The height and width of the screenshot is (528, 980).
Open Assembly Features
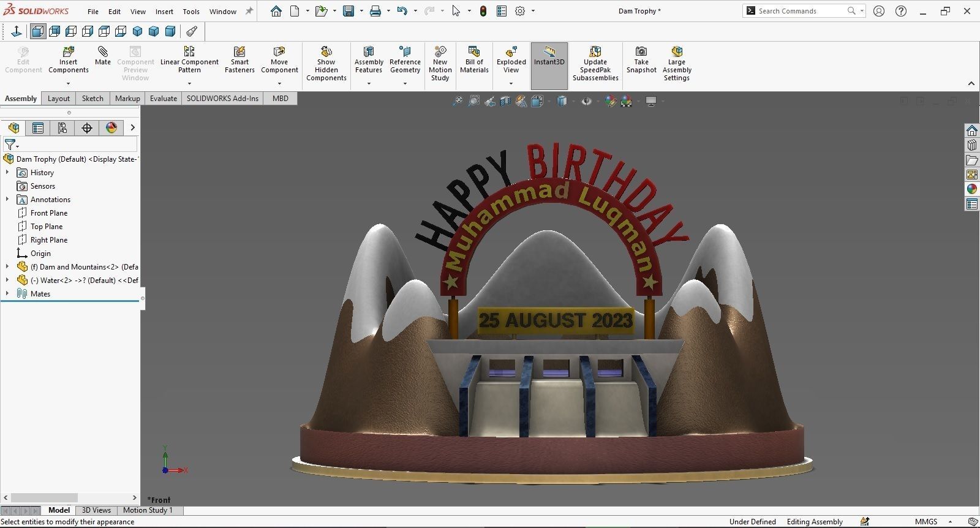point(369,59)
